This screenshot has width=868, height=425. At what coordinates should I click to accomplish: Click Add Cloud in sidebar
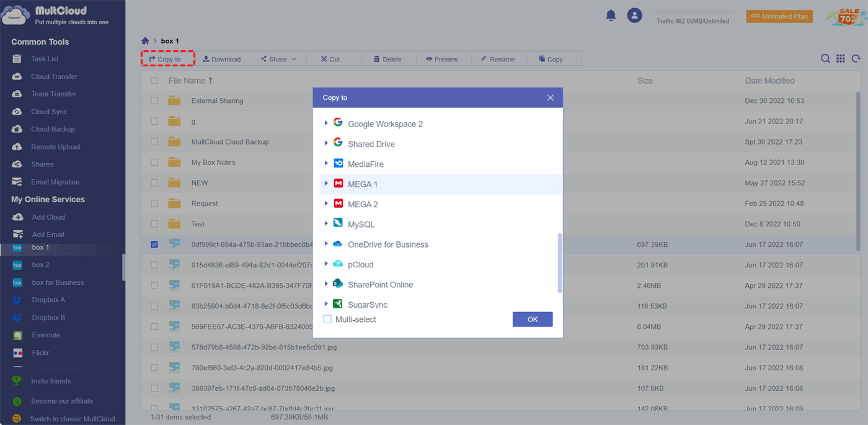tap(48, 217)
